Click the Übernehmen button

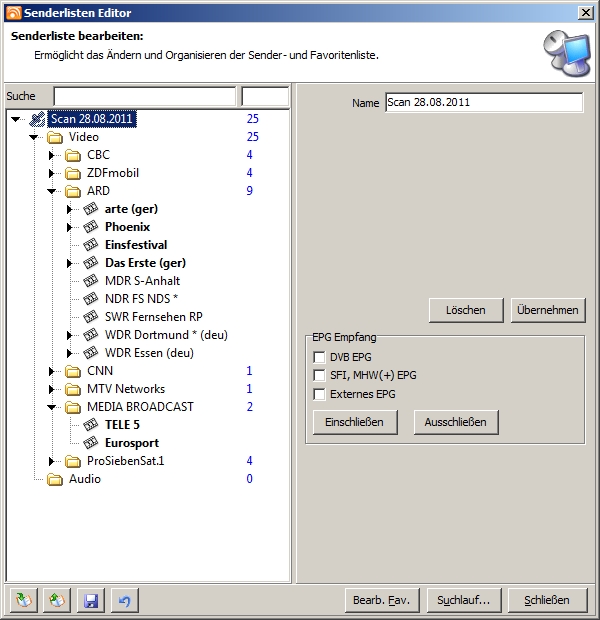click(548, 310)
